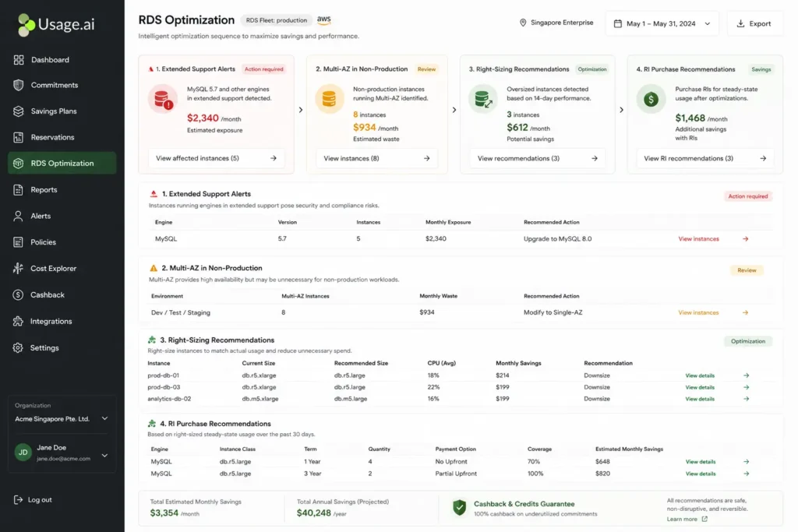Click the Reservations sidebar icon
Screen dimensions: 798x532
click(19, 137)
